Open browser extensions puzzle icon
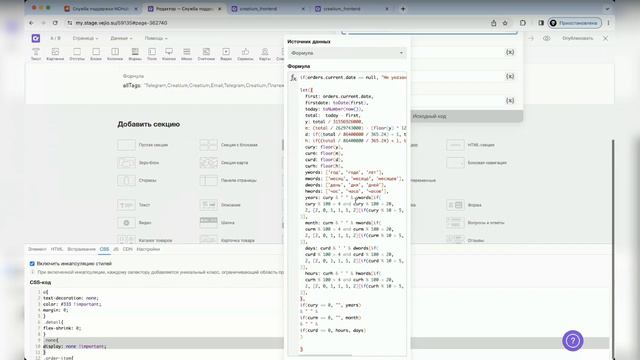Image resolution: width=640 pixels, height=360 pixels. [523, 23]
